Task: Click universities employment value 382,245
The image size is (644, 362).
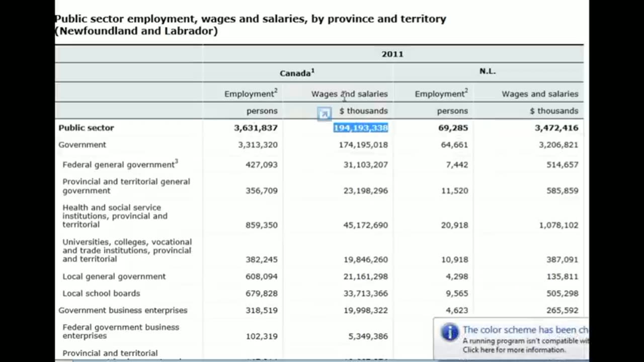Action: (262, 259)
